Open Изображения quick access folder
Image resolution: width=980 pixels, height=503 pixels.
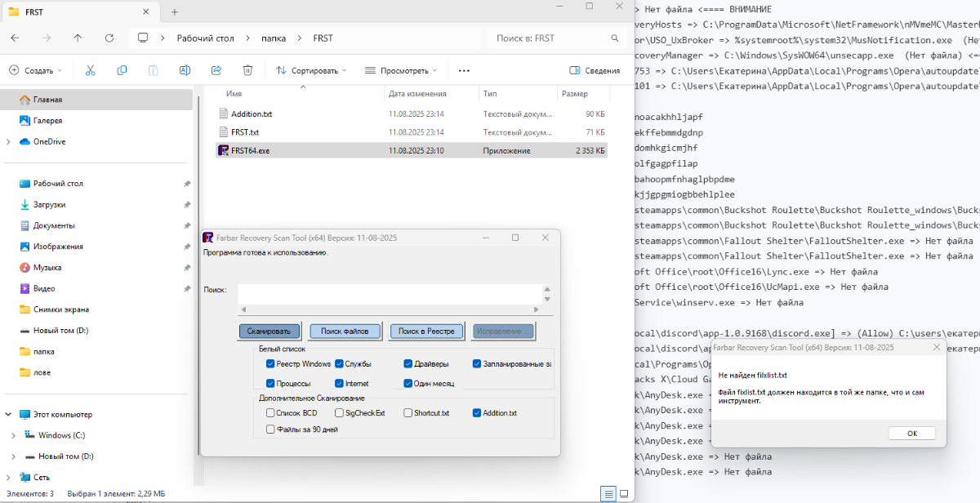(x=58, y=247)
